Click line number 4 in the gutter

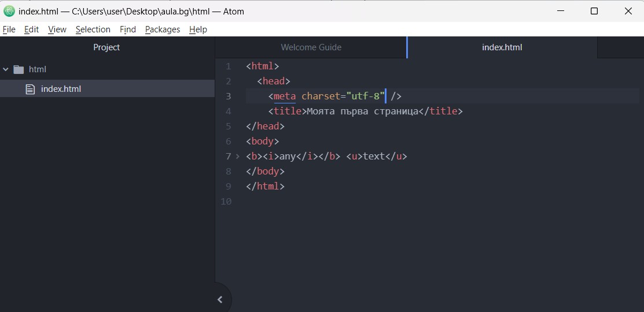(229, 111)
